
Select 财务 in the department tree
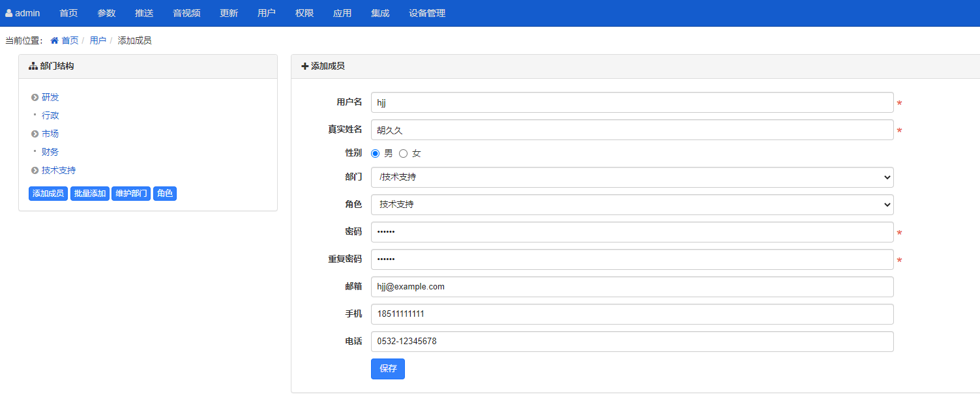(50, 152)
